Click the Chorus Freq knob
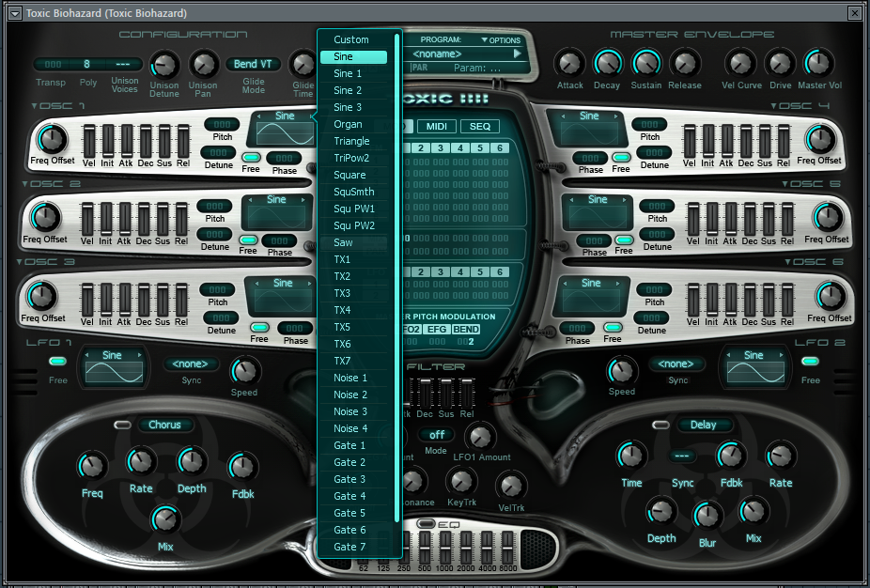 (x=92, y=466)
